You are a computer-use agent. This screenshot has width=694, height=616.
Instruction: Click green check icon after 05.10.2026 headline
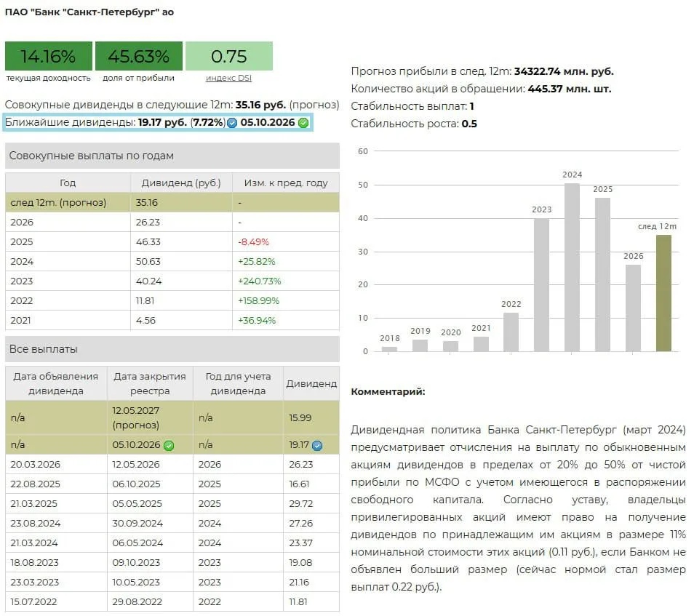coord(303,123)
